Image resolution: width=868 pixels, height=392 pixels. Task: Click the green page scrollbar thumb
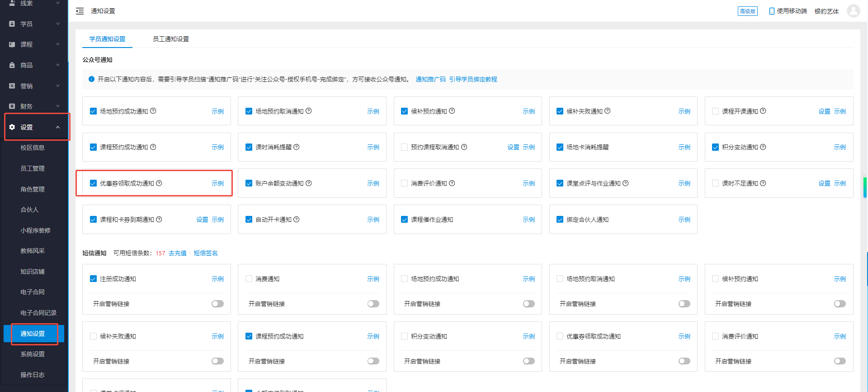(x=865, y=187)
